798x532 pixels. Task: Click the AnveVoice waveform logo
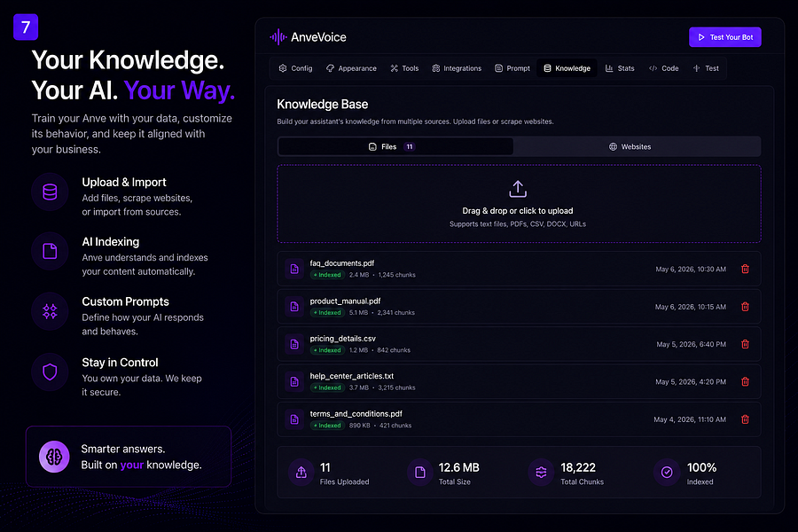[x=278, y=36]
